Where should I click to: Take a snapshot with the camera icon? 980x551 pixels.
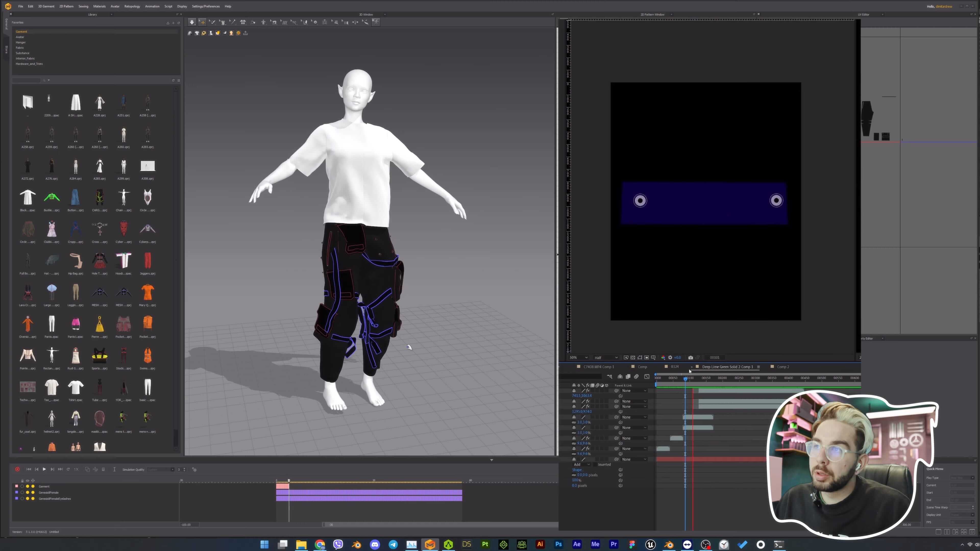tap(691, 357)
